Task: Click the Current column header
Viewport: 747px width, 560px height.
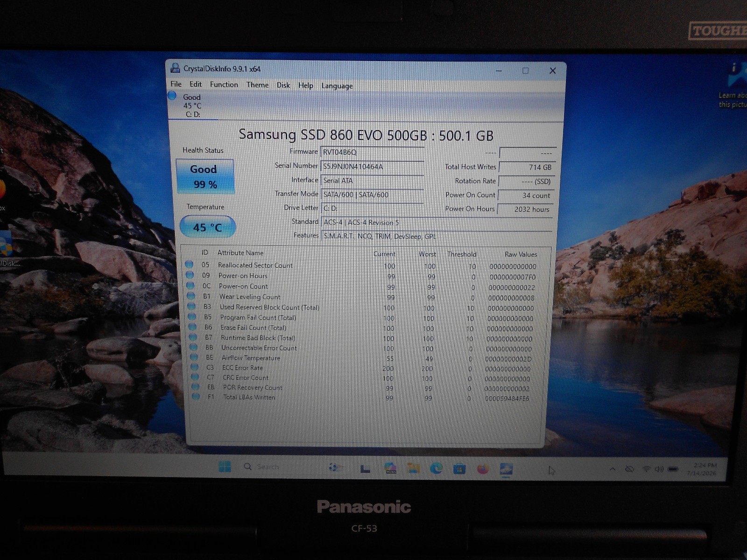Action: tap(384, 254)
